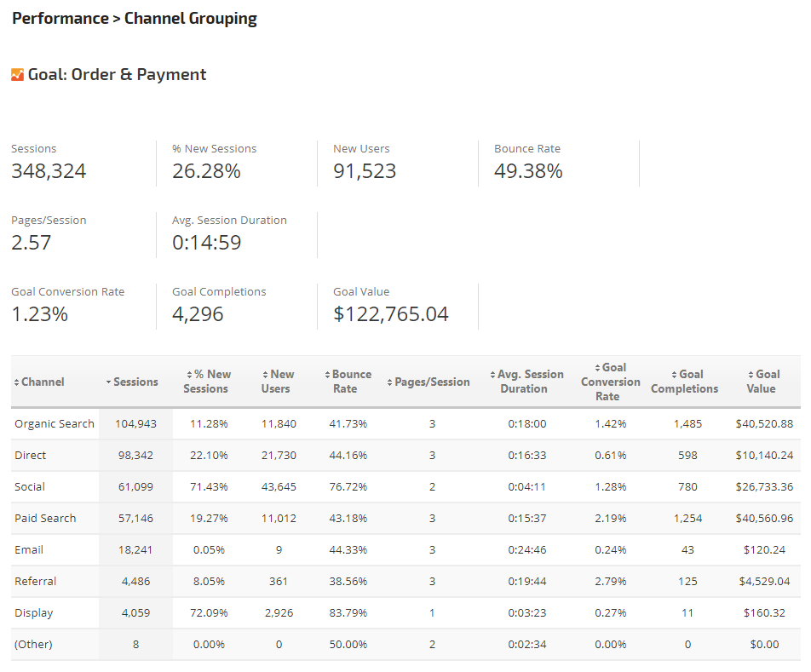Click the total Goal Value $122,765.04 metric
Image resolution: width=811 pixels, height=672 pixels.
pyautogui.click(x=391, y=314)
